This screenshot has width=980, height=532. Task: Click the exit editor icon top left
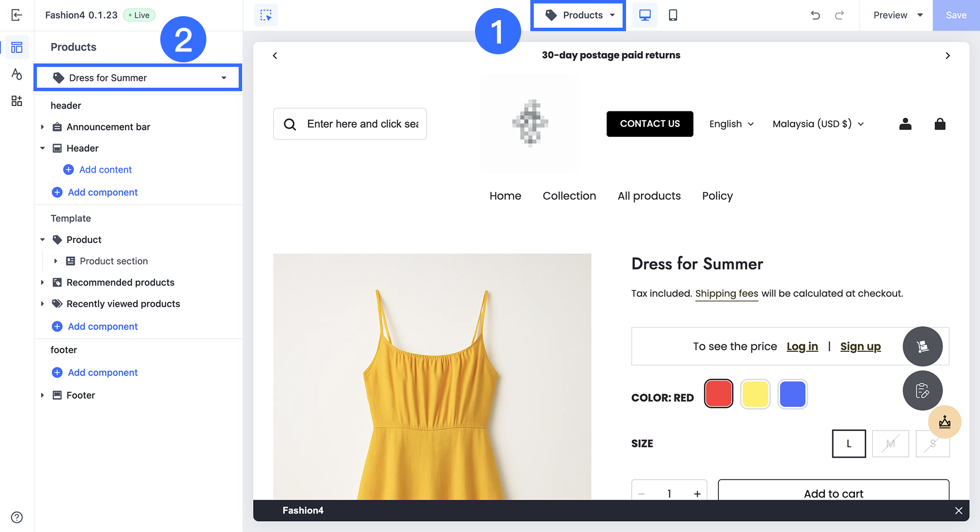point(16,15)
